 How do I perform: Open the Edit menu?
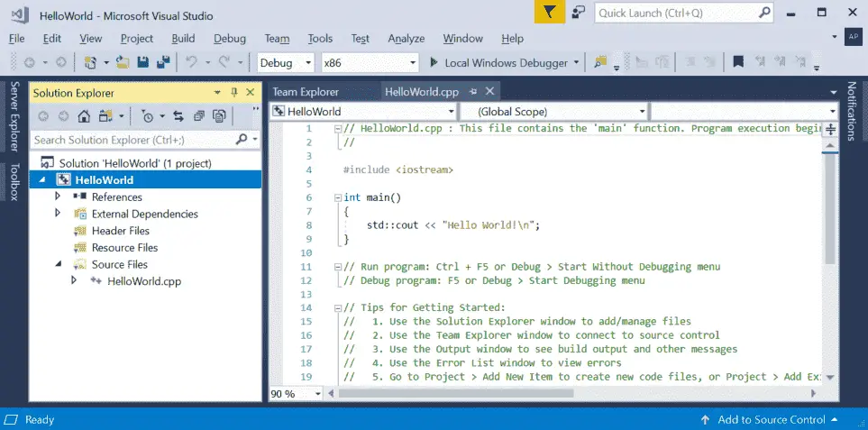point(52,38)
